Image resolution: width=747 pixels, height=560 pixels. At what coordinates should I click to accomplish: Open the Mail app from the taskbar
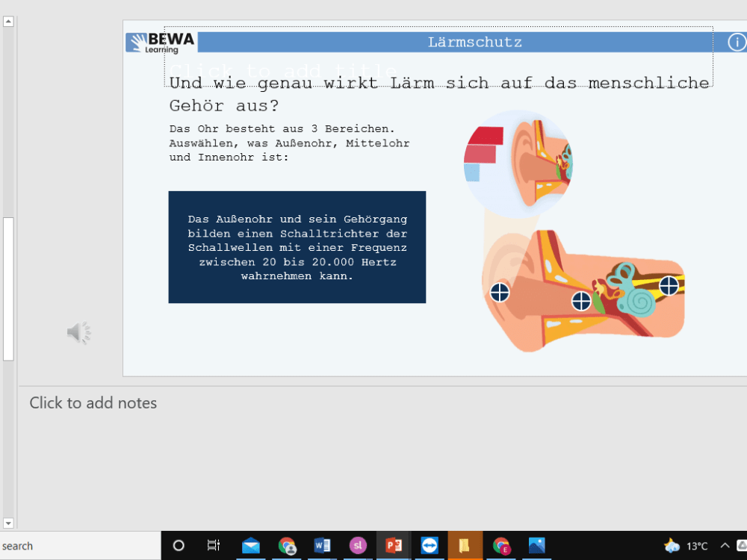(x=251, y=546)
